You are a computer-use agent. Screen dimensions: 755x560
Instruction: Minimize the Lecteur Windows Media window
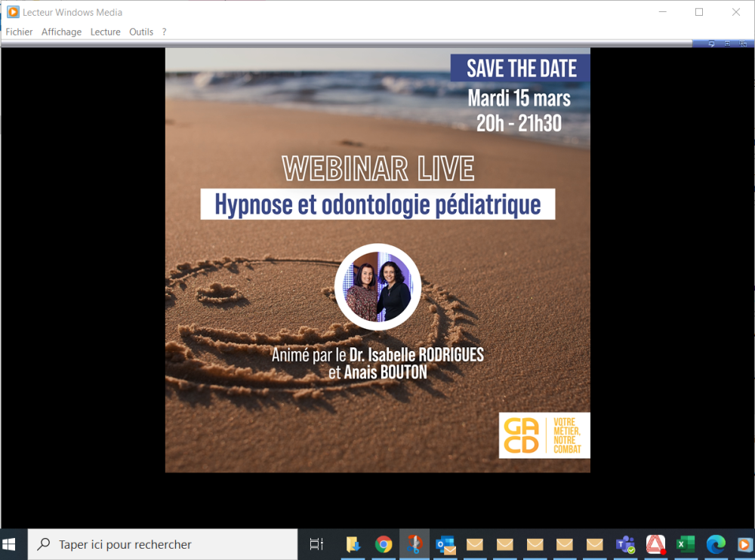pos(663,12)
